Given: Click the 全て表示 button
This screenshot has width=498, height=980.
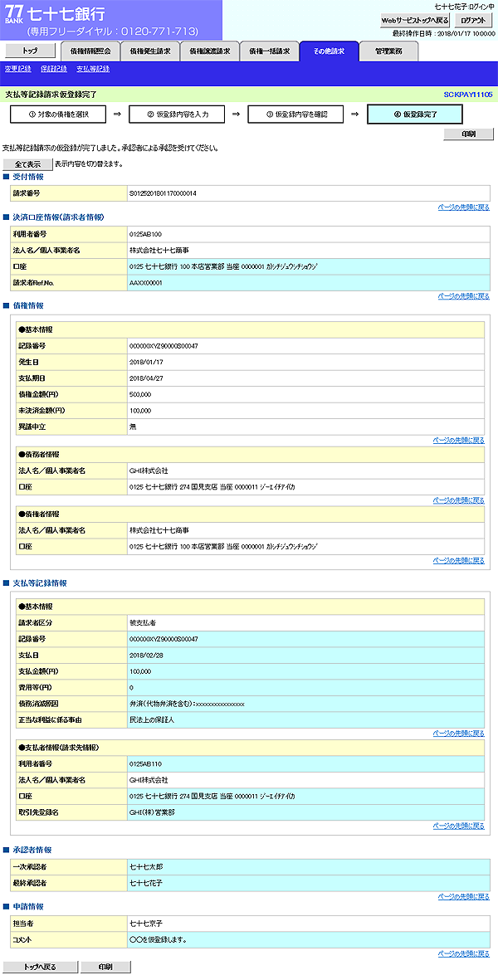Looking at the screenshot, I should click(x=27, y=164).
